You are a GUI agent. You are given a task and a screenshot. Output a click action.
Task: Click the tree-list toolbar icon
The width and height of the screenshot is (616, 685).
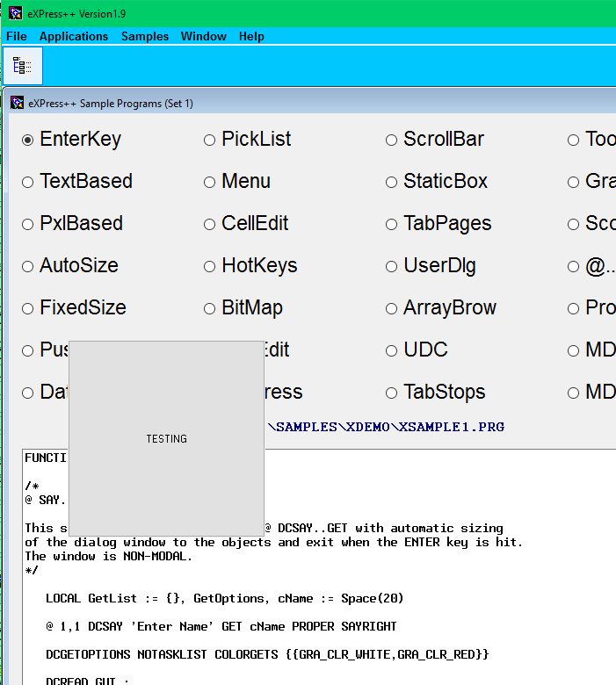(22, 66)
